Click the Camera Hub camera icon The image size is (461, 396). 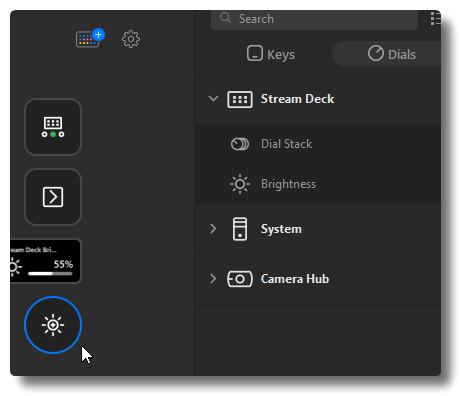pos(240,279)
